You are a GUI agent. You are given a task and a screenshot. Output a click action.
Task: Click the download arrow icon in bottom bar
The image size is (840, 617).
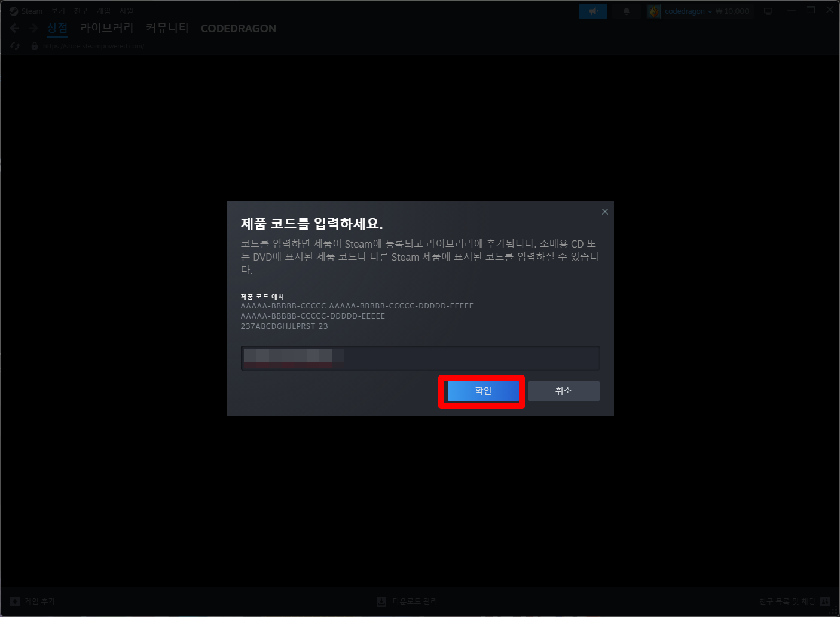pyautogui.click(x=381, y=601)
